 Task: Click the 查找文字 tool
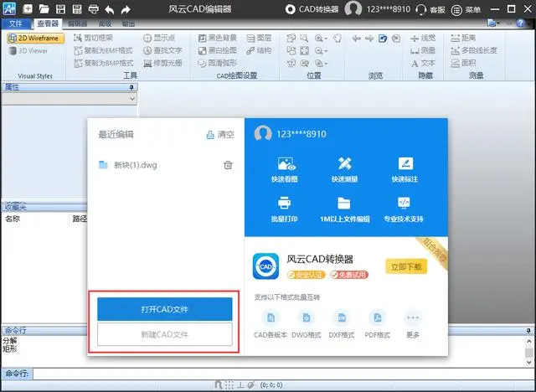point(162,50)
